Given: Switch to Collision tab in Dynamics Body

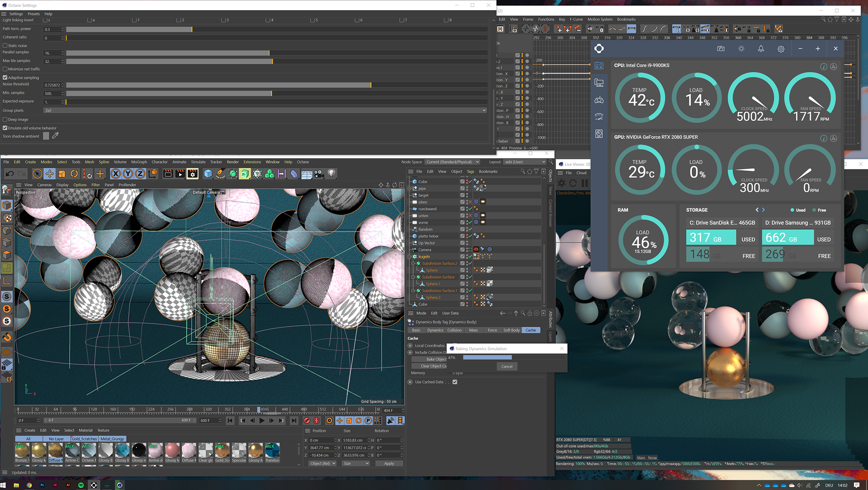Looking at the screenshot, I should [x=454, y=330].
